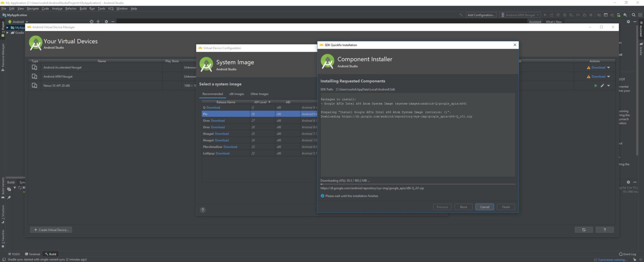This screenshot has height=262, width=644.
Task: Expand the Gradle Scripts tree node
Action: [x=7, y=33]
